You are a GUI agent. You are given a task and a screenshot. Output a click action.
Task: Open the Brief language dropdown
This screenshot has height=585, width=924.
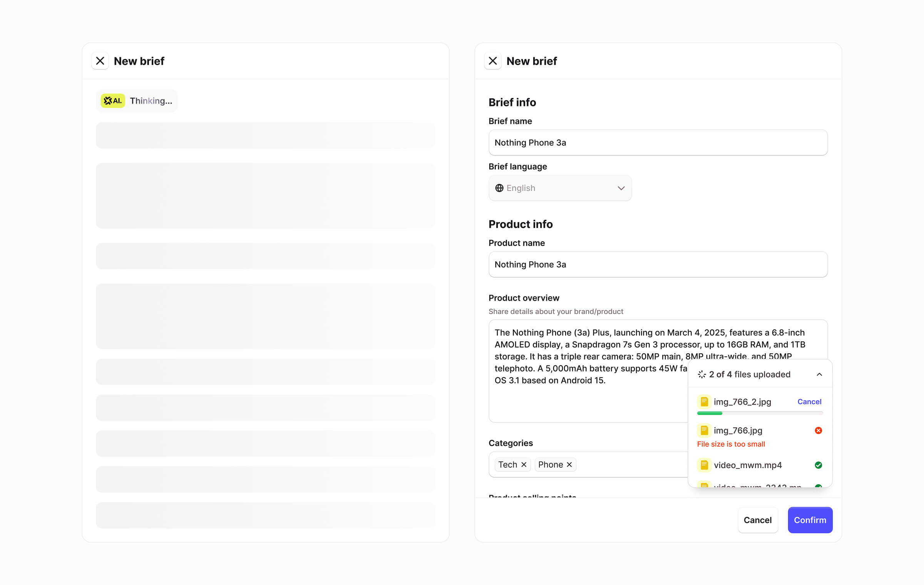coord(560,188)
